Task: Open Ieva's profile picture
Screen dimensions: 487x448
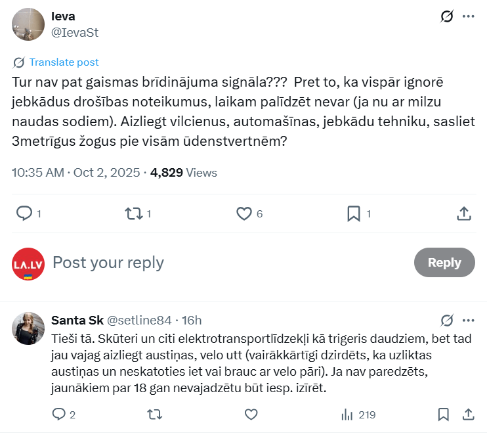Action: [28, 24]
